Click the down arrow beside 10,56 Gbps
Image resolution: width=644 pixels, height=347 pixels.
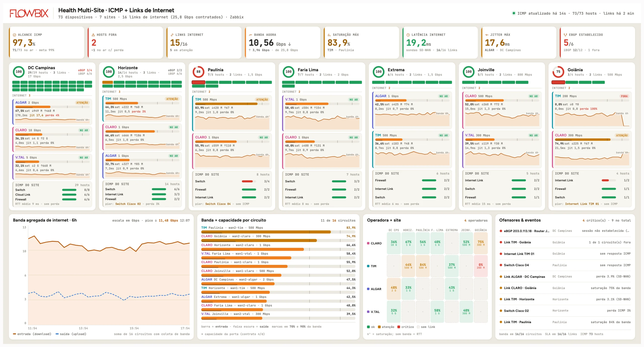(x=290, y=44)
